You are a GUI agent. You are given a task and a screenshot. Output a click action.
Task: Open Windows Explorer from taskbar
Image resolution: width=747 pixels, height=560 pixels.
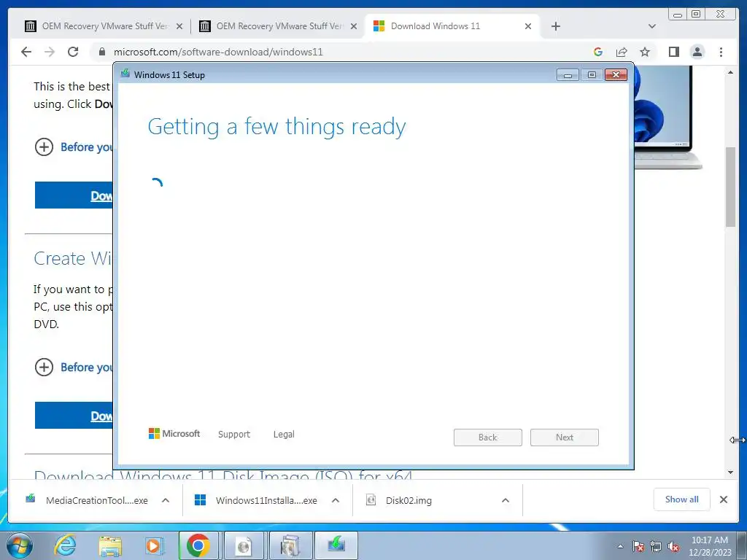109,545
